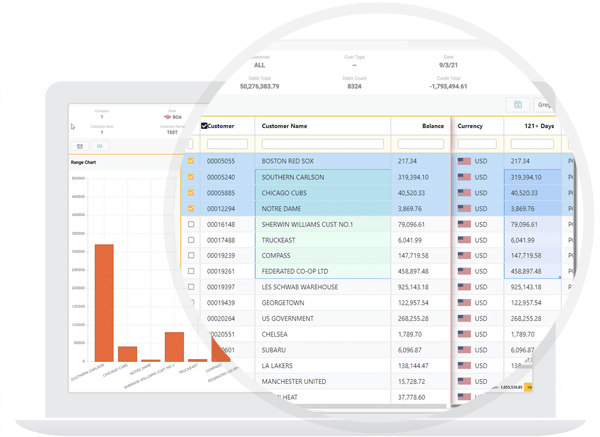The height and width of the screenshot is (437, 600).
Task: Click the US flag in the Truckeast row
Action: [x=464, y=240]
